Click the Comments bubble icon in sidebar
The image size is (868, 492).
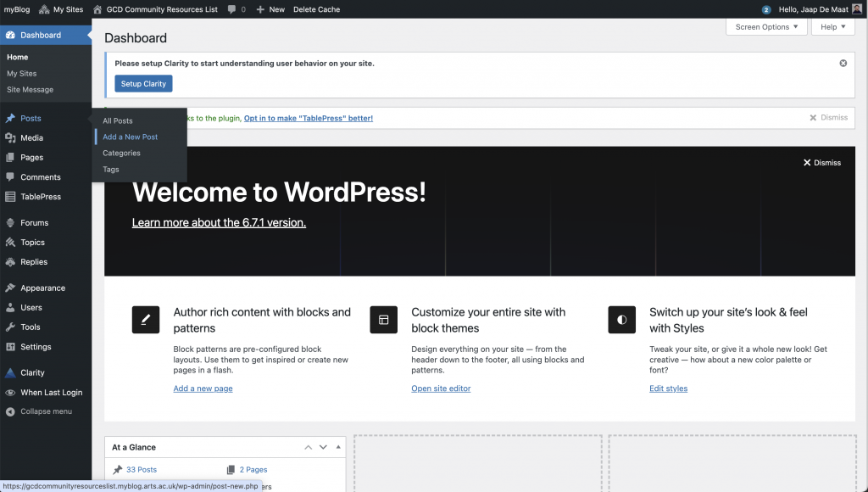(10, 177)
